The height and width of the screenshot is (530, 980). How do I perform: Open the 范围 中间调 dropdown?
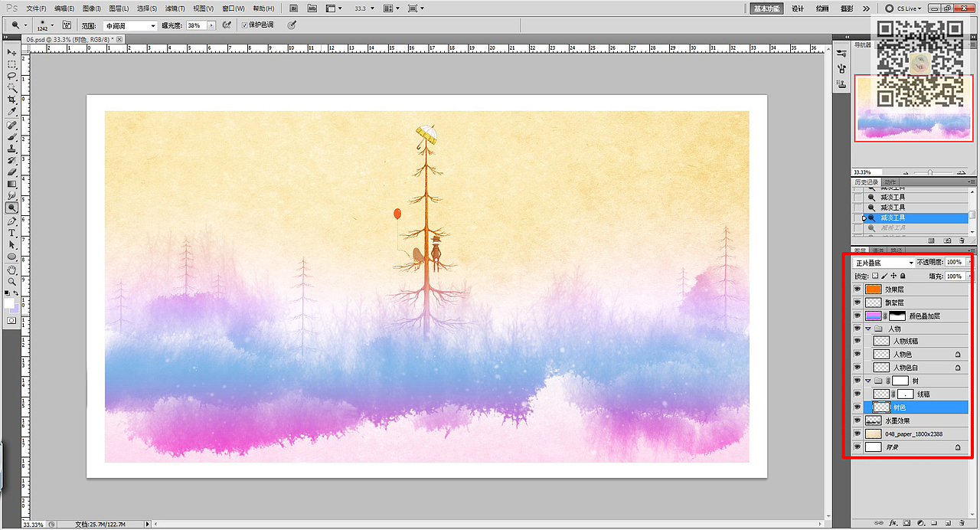tap(129, 25)
